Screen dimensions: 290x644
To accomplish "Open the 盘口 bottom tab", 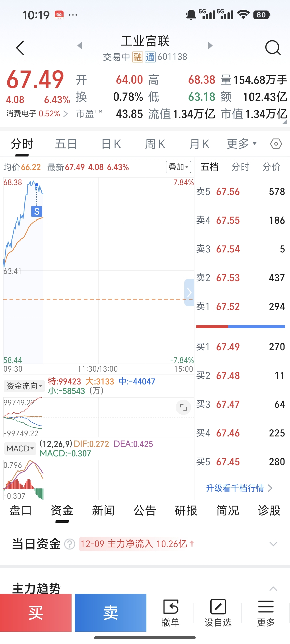I will (x=20, y=511).
